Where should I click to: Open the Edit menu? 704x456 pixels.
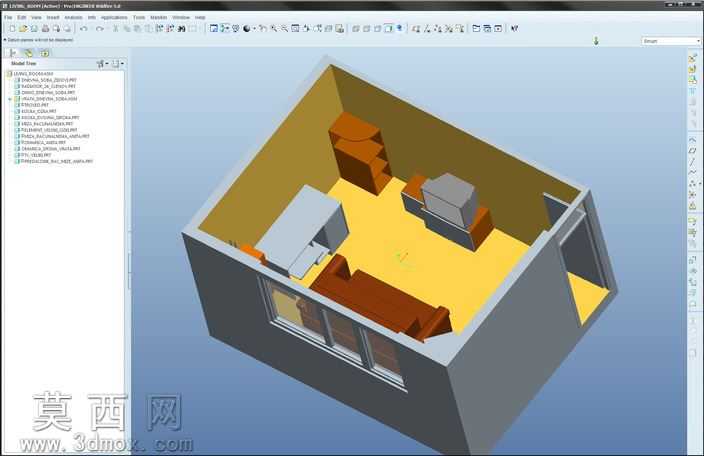point(22,17)
